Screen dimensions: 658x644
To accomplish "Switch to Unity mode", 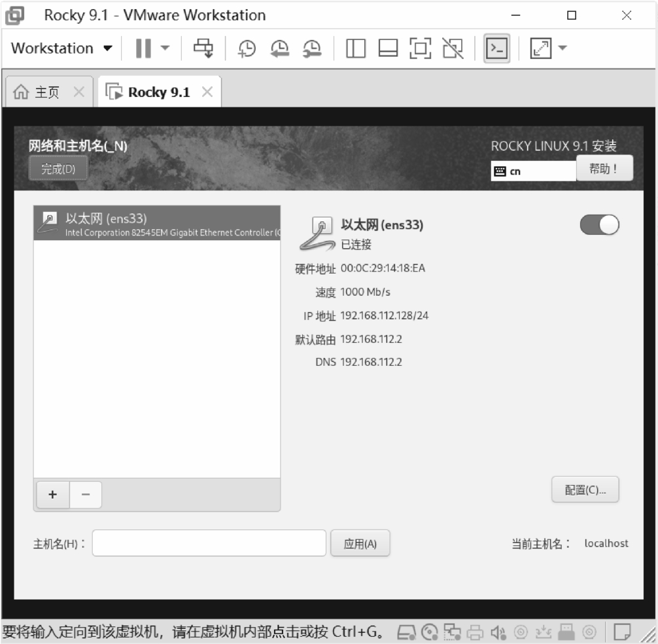I will 453,48.
